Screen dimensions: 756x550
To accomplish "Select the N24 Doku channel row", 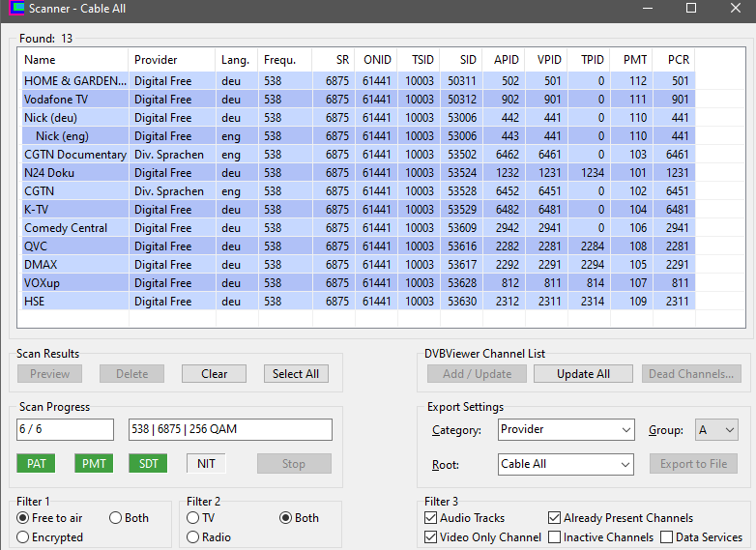I will [359, 173].
